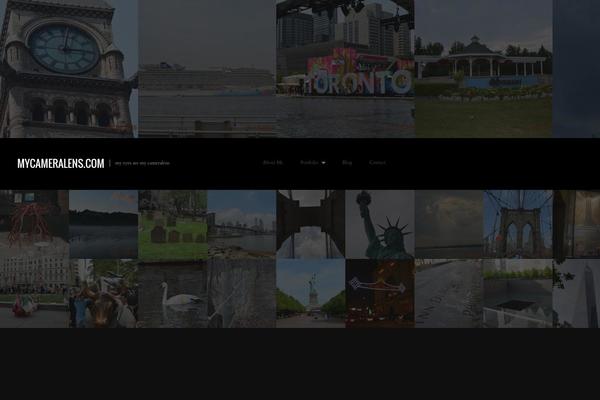Open the clock tower photo
Viewport: 600px width, 400px height.
(69, 69)
